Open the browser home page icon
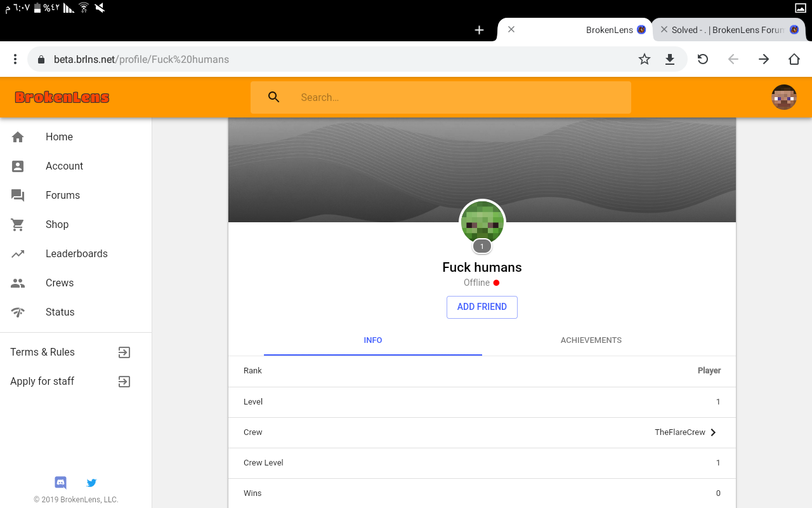 point(794,59)
